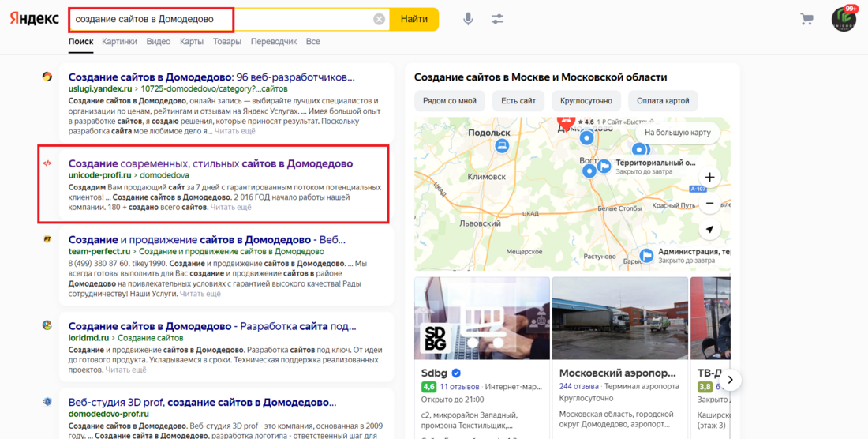
Task: Open 244 отзыва reviews link
Action: click(578, 386)
